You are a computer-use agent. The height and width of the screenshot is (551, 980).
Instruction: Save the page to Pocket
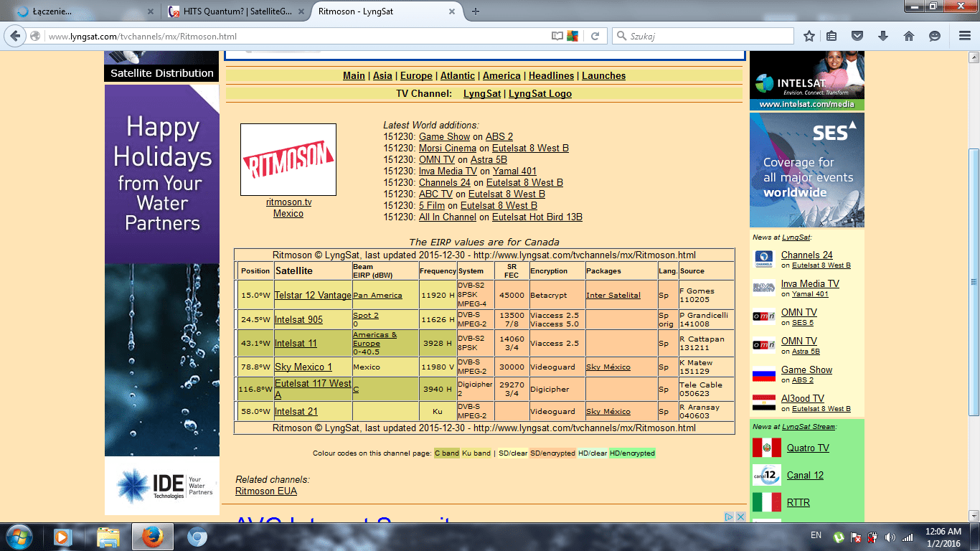pyautogui.click(x=857, y=36)
